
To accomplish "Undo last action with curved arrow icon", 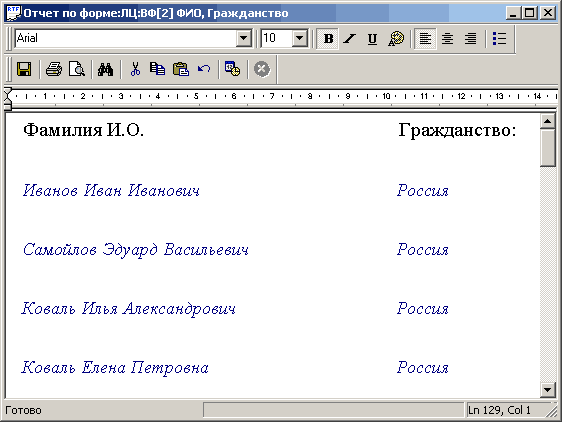I will click(204, 69).
